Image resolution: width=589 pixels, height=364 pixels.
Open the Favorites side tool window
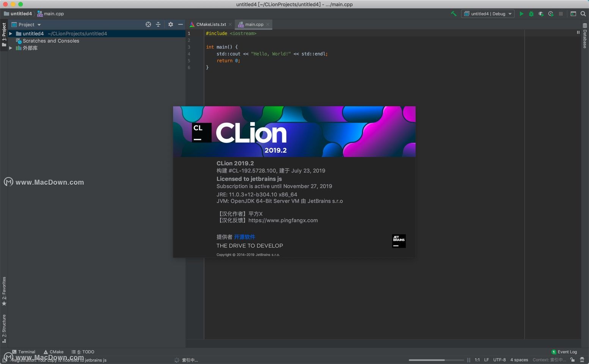coord(4,291)
